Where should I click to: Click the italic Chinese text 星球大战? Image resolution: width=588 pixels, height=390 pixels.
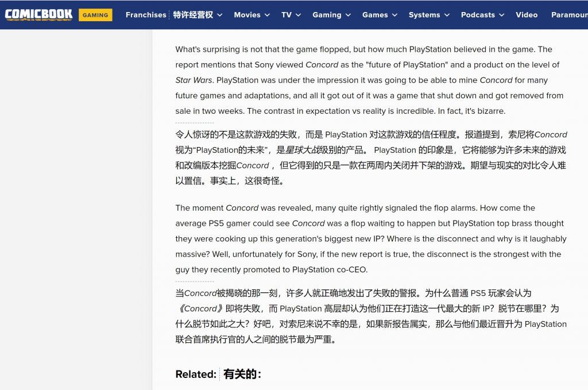pos(303,150)
